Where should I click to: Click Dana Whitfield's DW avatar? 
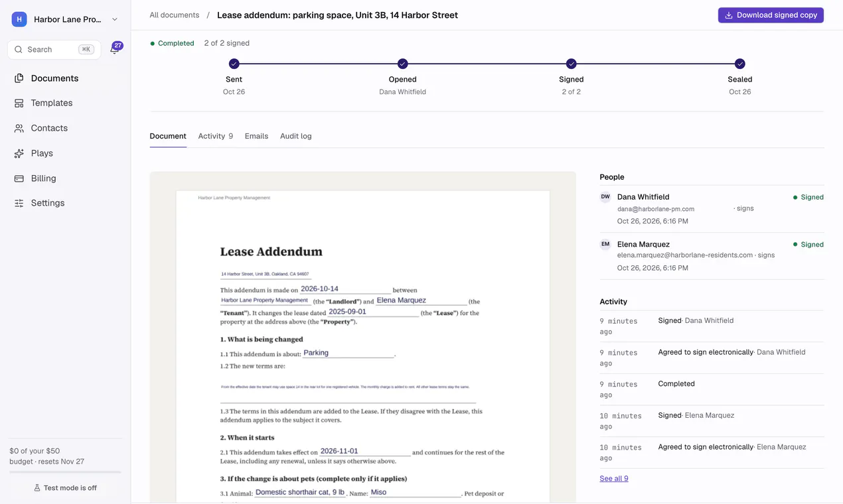point(605,197)
